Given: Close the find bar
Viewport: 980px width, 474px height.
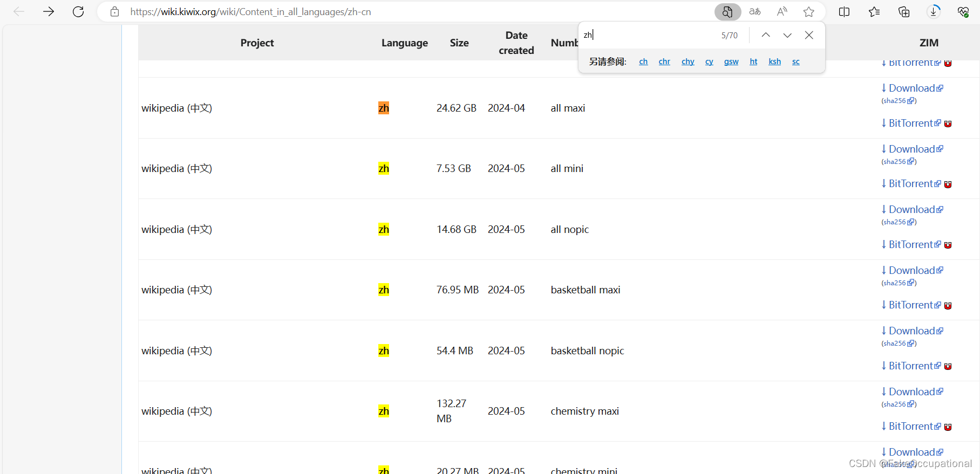Looking at the screenshot, I should click(809, 35).
